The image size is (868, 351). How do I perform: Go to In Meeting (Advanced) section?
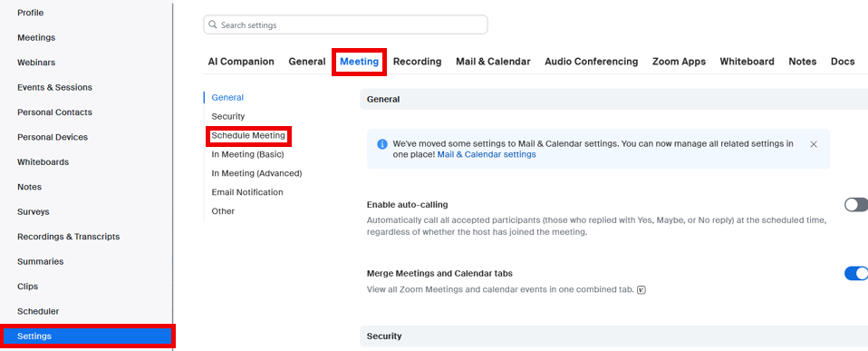pos(256,173)
